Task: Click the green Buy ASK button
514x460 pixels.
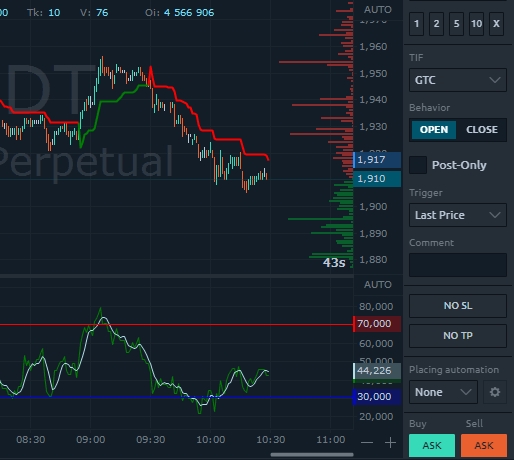Action: pos(432,445)
